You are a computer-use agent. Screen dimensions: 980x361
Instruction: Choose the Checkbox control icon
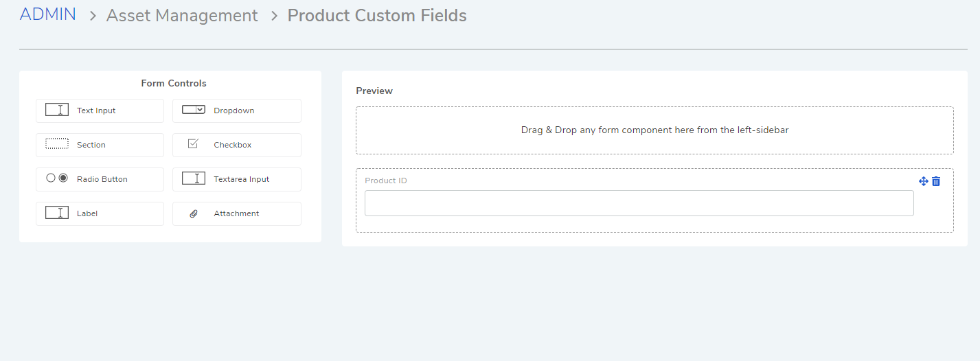click(193, 143)
